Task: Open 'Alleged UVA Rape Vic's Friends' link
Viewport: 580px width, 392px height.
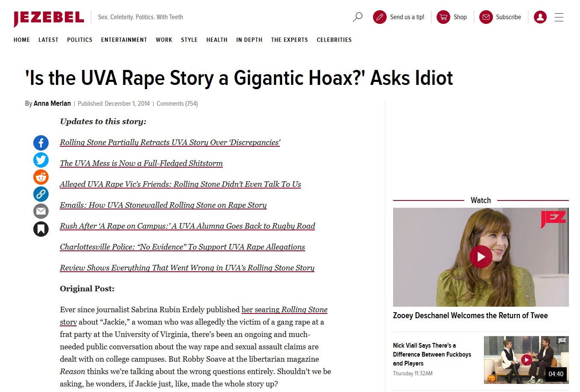Action: pyautogui.click(x=181, y=184)
